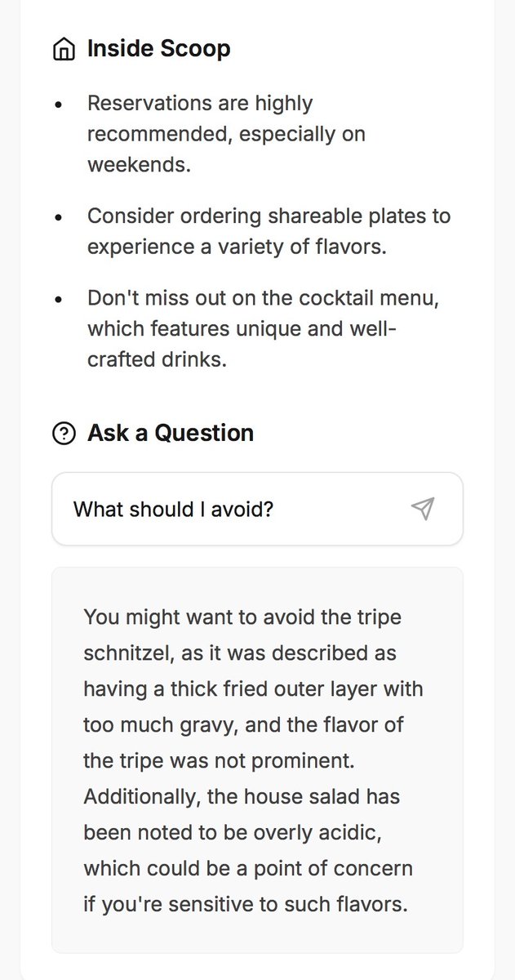Viewport: 515px width, 980px height.
Task: Click the send paper-plane icon
Action: pos(422,509)
